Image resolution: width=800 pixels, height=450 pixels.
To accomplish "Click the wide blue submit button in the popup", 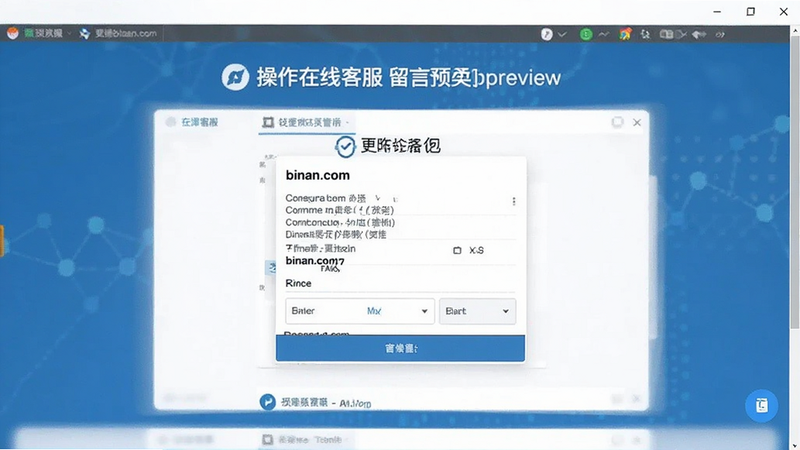I will tap(401, 348).
